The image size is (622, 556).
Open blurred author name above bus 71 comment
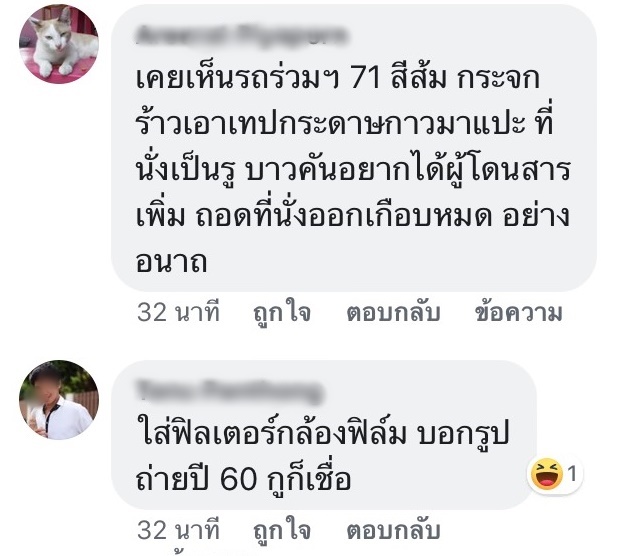coord(241,35)
